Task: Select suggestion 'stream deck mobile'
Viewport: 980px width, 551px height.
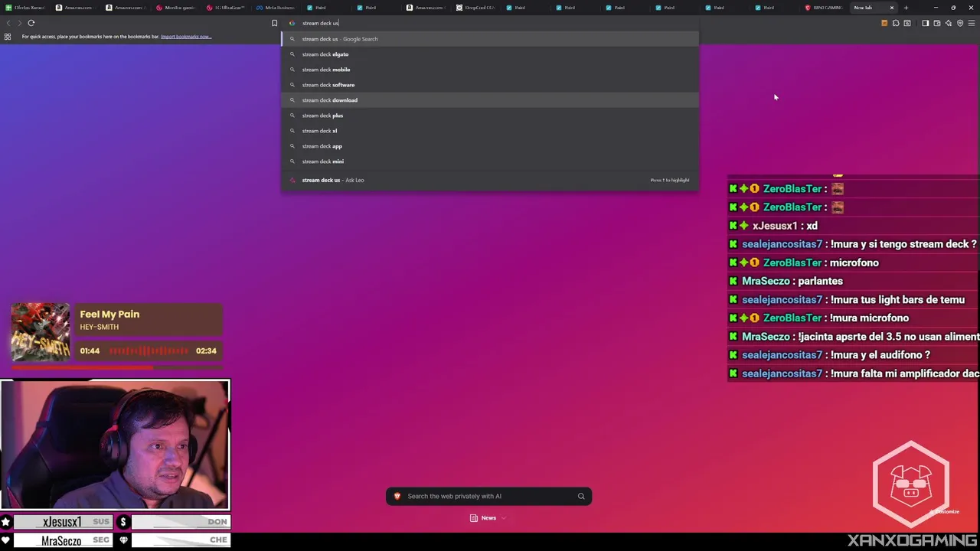Action: [490, 70]
